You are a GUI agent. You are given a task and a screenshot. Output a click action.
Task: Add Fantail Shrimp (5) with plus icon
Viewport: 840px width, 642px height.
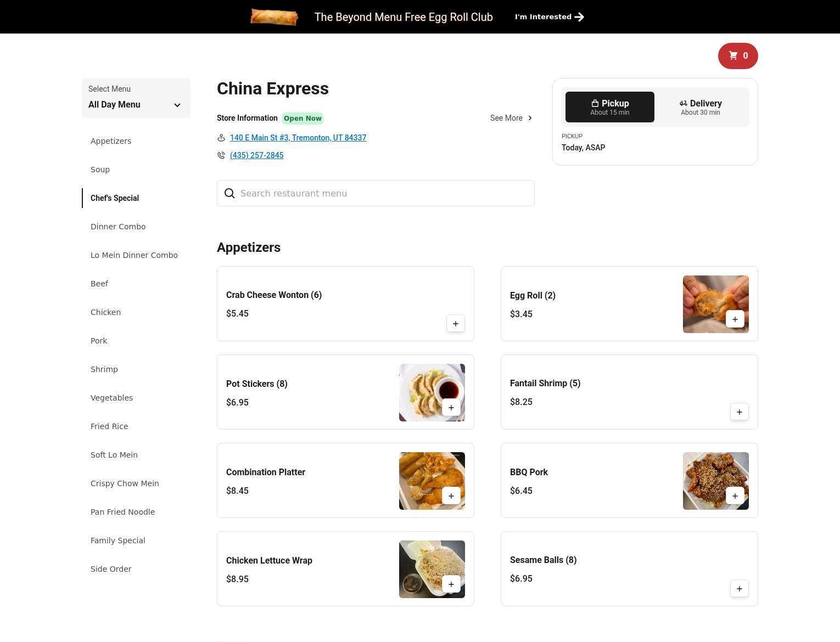[740, 412]
